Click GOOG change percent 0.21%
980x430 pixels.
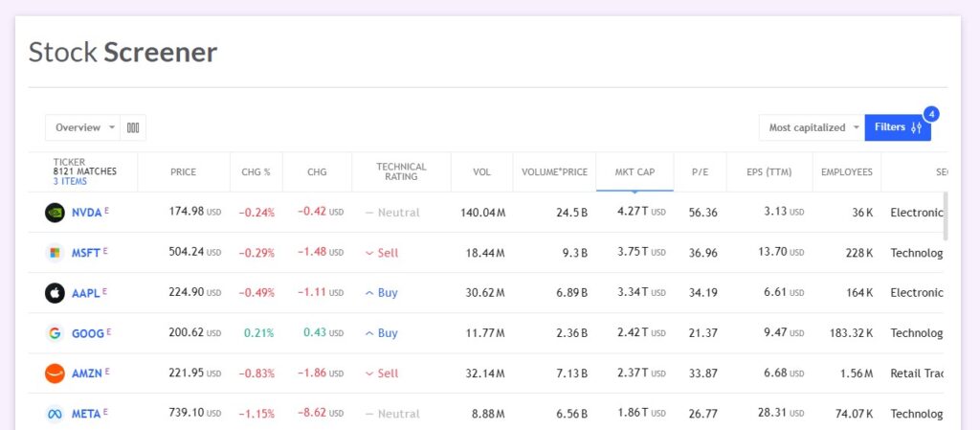pyautogui.click(x=258, y=333)
